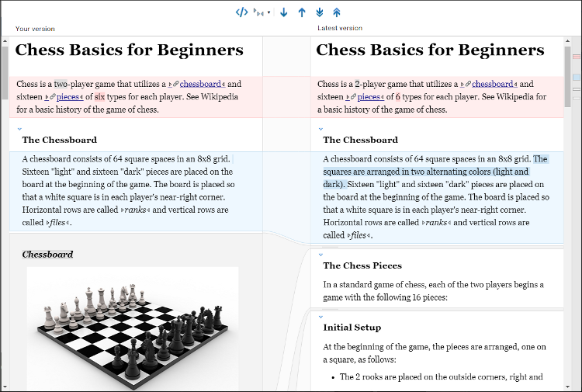Click the chessboard image in Your version
The image size is (582, 392).
coord(133,328)
